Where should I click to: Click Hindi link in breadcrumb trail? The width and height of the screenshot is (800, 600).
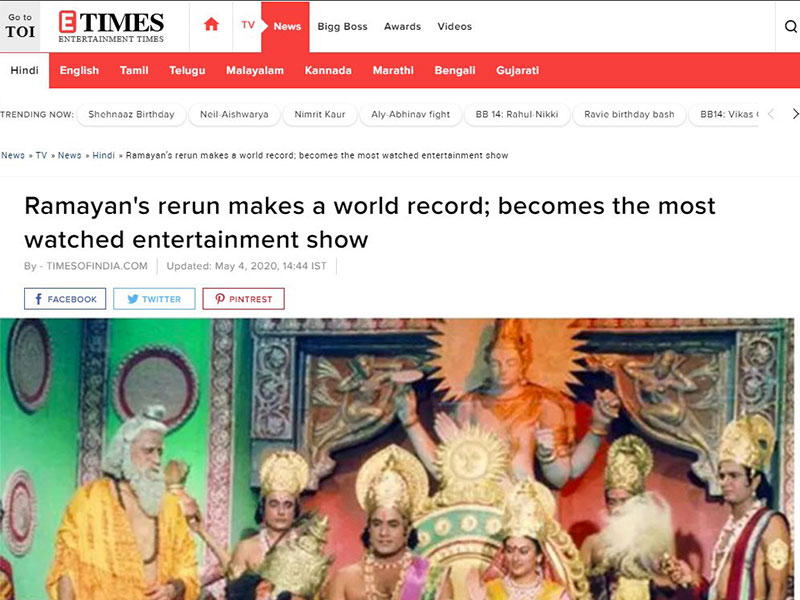[x=103, y=156]
